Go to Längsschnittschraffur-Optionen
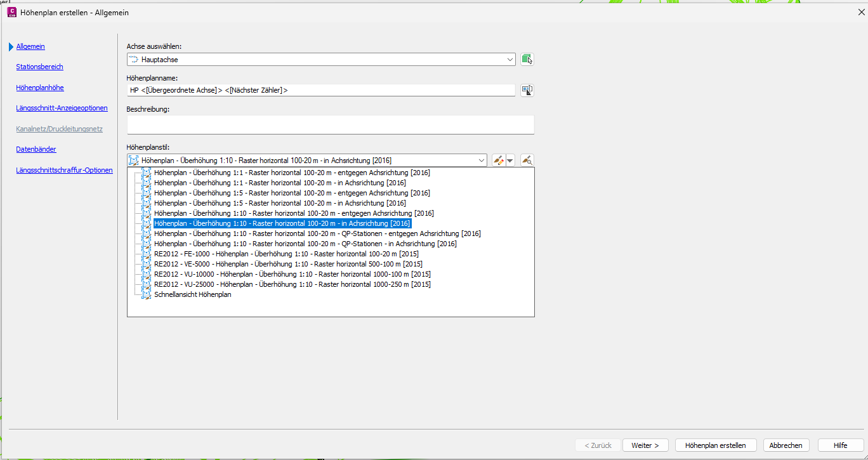The image size is (868, 460). coord(64,170)
